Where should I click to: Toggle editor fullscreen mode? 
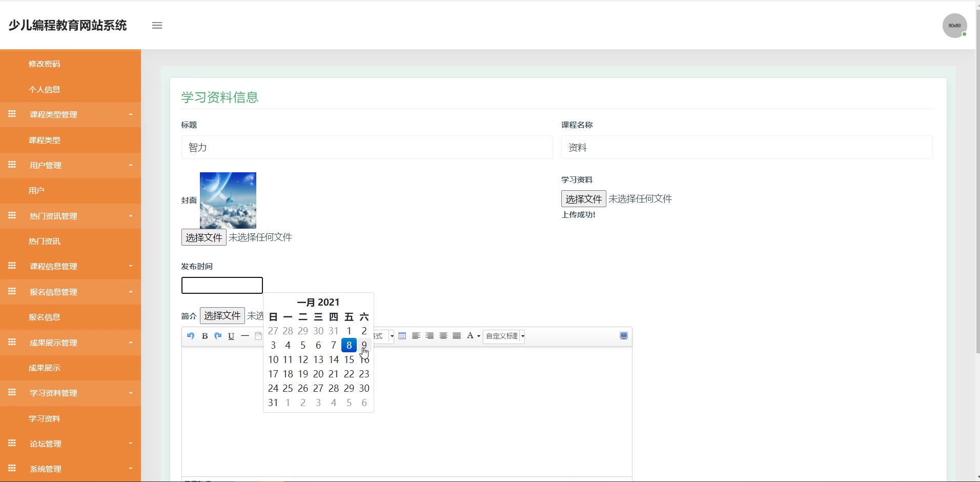624,336
